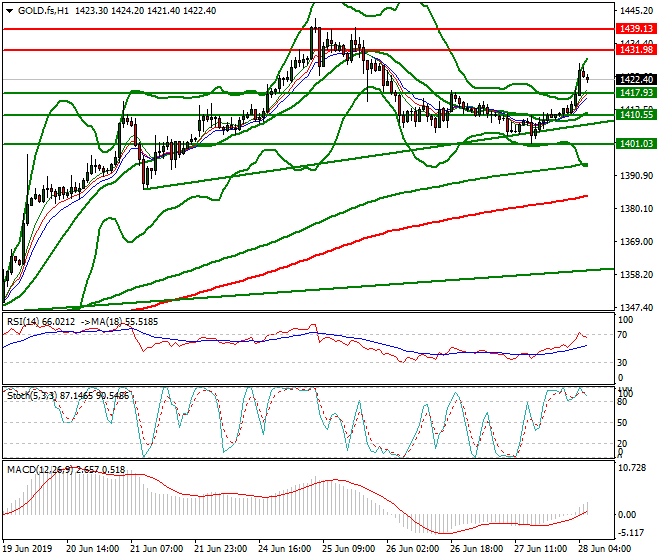Click the 27 Jun 11:00 time label
Screen dimensions: 660x560
click(540, 549)
